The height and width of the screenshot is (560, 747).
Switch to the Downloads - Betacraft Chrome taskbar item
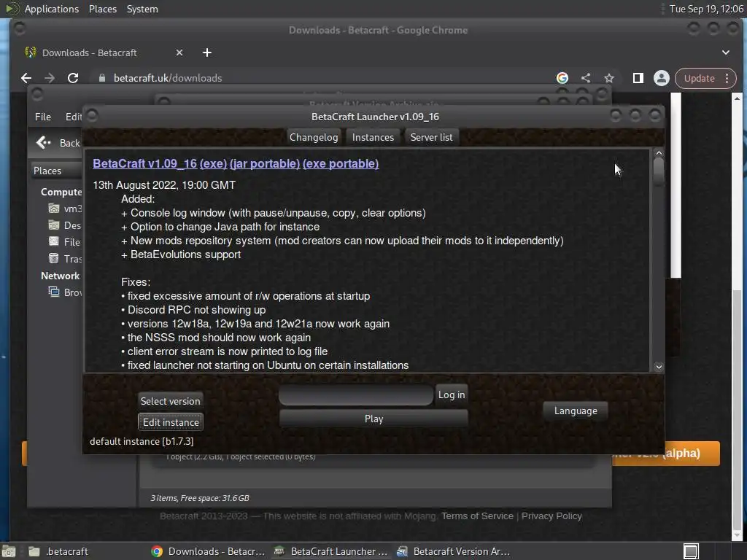208,551
